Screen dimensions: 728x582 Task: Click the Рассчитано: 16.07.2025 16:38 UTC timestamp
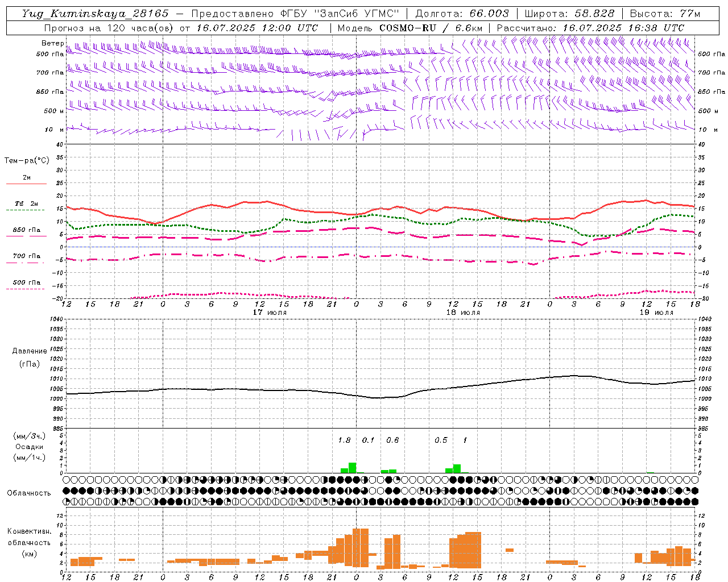(x=590, y=28)
